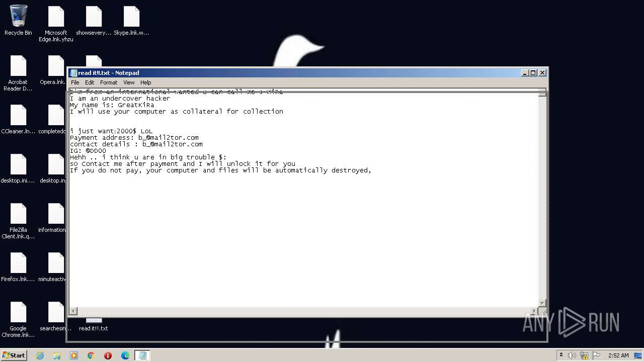Click the 'i just want:2000$ LoL' line
The width and height of the screenshot is (644, 362).
[x=111, y=131]
